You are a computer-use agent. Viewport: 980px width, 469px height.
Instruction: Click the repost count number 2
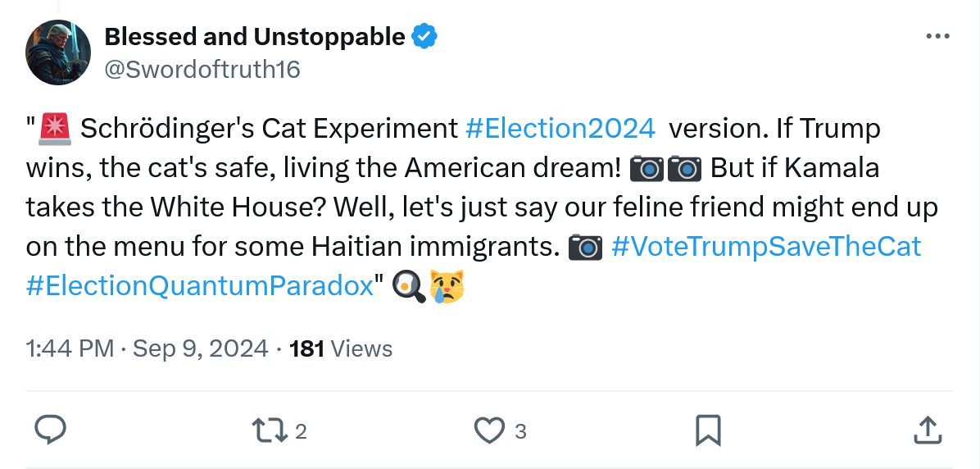[301, 431]
